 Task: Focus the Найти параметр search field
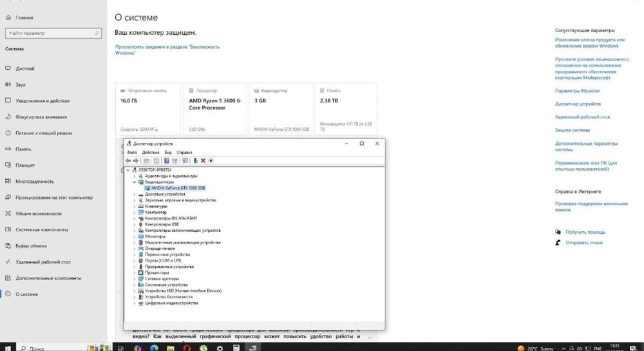[53, 33]
